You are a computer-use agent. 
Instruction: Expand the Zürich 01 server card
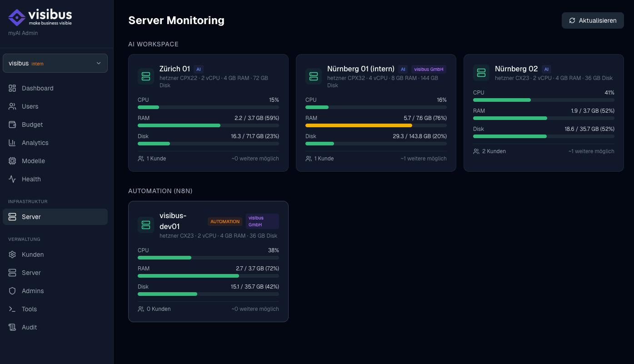pyautogui.click(x=208, y=113)
